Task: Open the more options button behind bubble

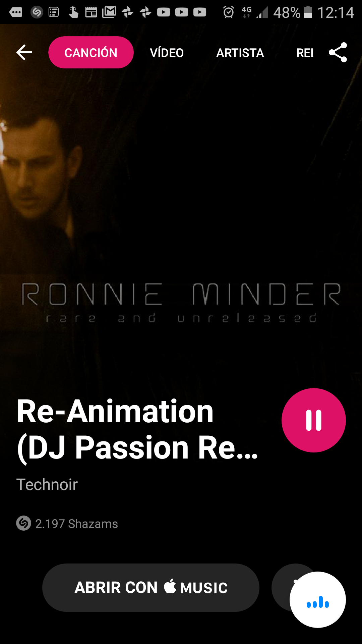Action: (x=281, y=588)
